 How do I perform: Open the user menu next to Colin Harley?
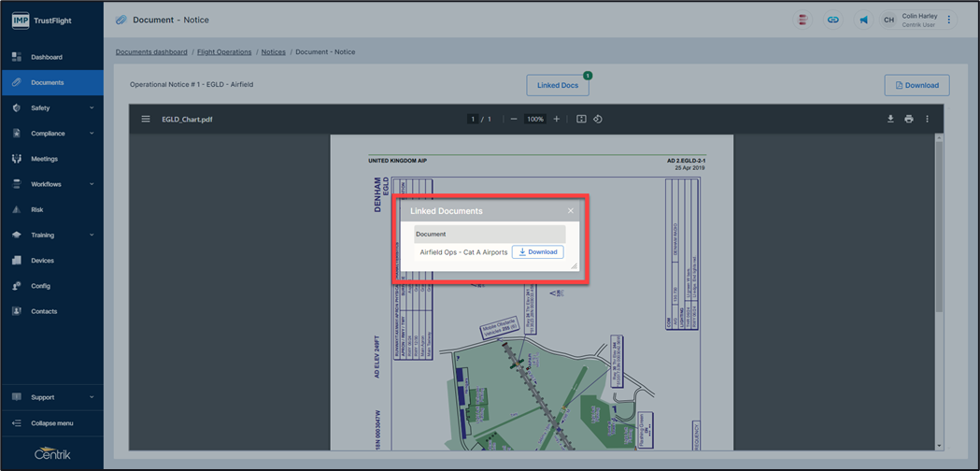[x=949, y=20]
